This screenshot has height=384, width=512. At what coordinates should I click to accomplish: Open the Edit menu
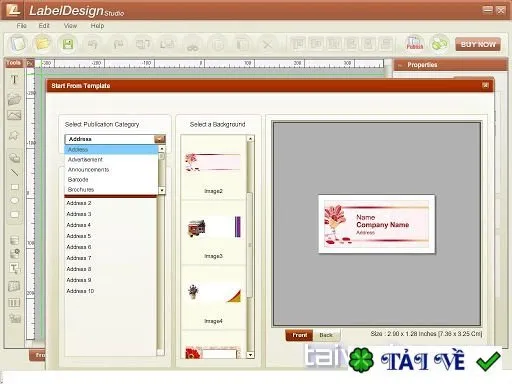tap(44, 26)
